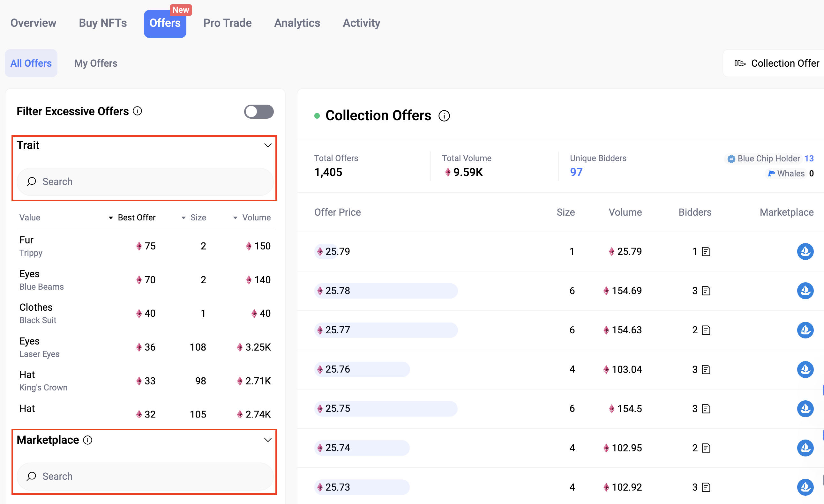This screenshot has height=504, width=824.
Task: Click info icon next to Filter Excessive Offers
Action: (x=138, y=111)
